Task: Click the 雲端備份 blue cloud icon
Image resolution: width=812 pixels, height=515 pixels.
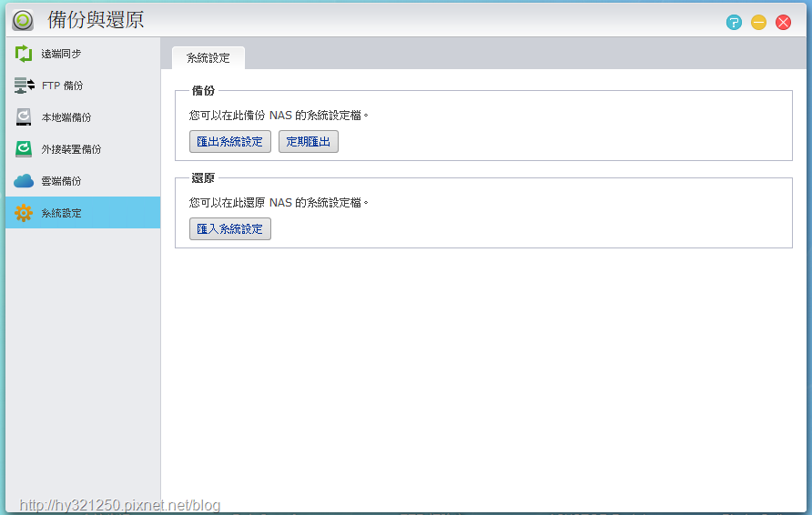Action: coord(24,181)
